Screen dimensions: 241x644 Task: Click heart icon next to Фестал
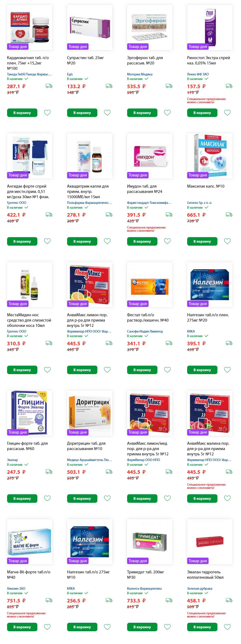coord(167,370)
